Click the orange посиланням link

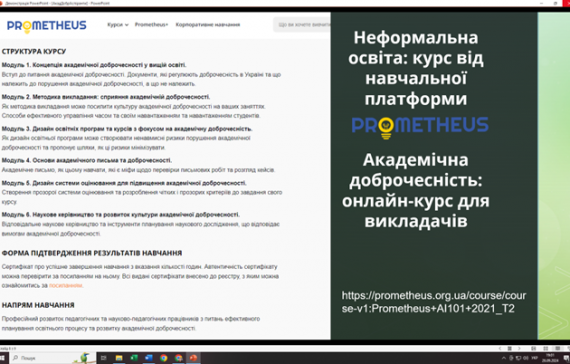point(66,285)
